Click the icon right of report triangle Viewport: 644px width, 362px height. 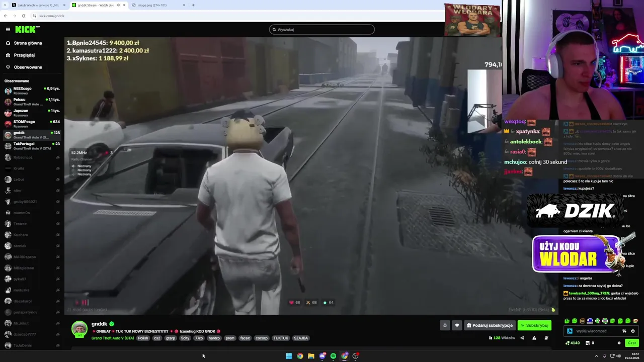[x=546, y=338]
